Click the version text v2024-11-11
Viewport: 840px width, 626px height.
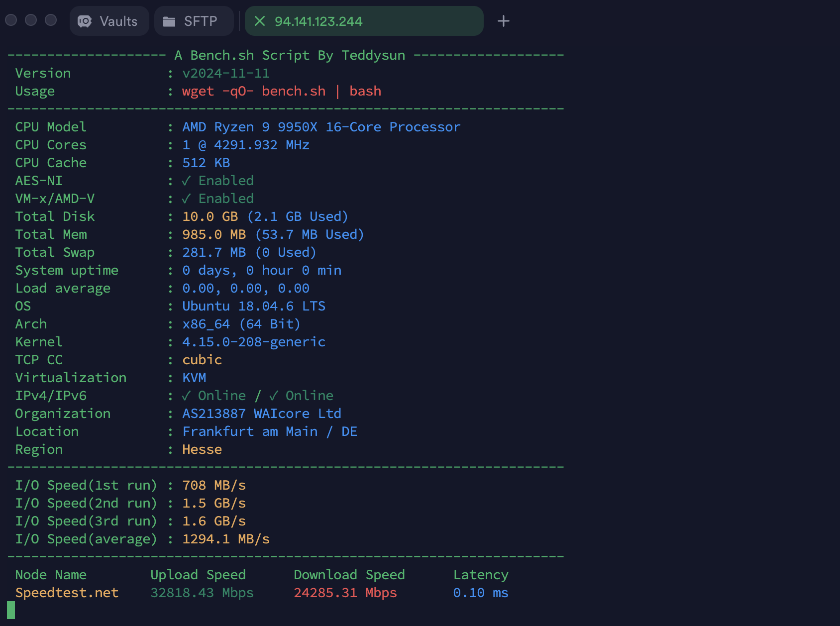click(226, 73)
